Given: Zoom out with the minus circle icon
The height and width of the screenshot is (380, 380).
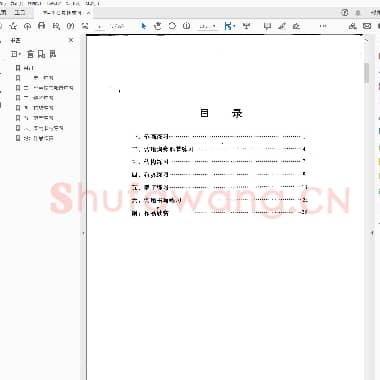Looking at the screenshot, I should [x=172, y=26].
